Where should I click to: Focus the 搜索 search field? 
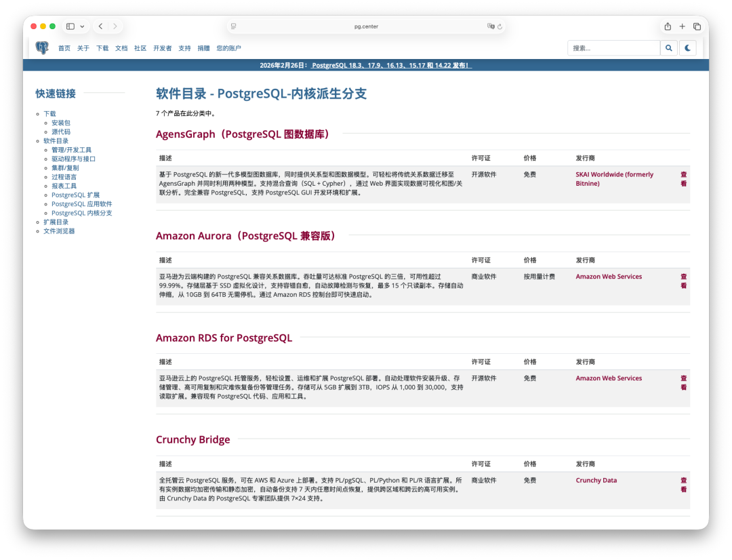(x=614, y=48)
